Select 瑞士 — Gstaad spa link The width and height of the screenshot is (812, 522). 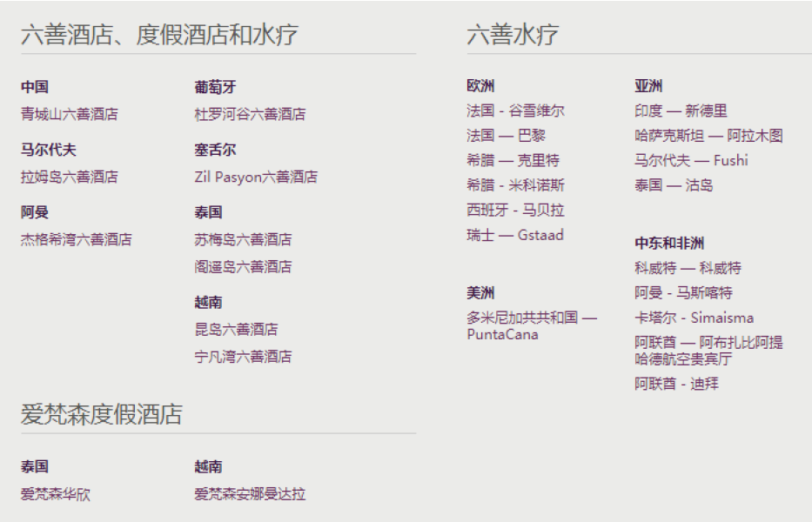tap(514, 235)
